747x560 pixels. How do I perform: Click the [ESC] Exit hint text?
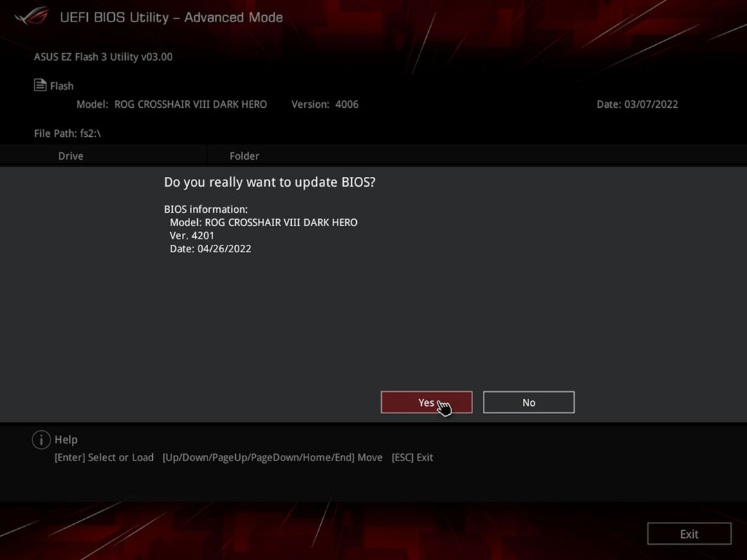413,457
